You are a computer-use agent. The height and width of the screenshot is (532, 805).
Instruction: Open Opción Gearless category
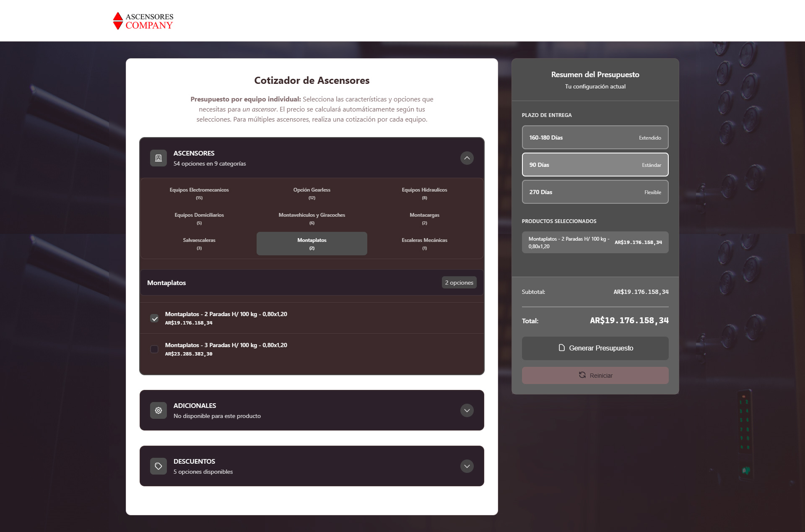pos(312,193)
